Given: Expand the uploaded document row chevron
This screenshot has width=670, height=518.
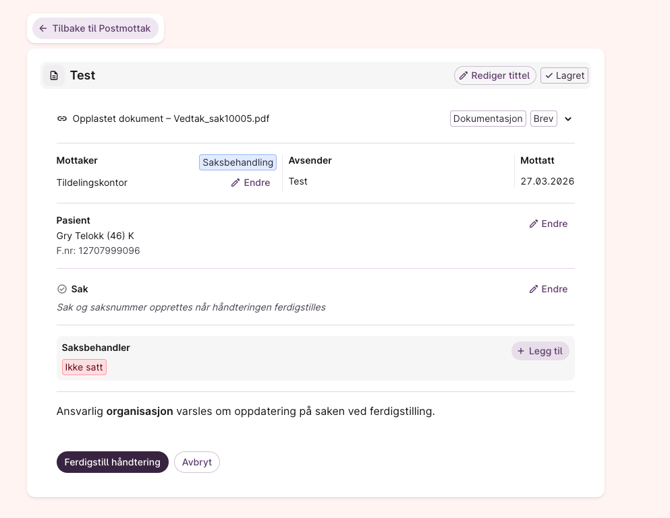Looking at the screenshot, I should tap(568, 119).
